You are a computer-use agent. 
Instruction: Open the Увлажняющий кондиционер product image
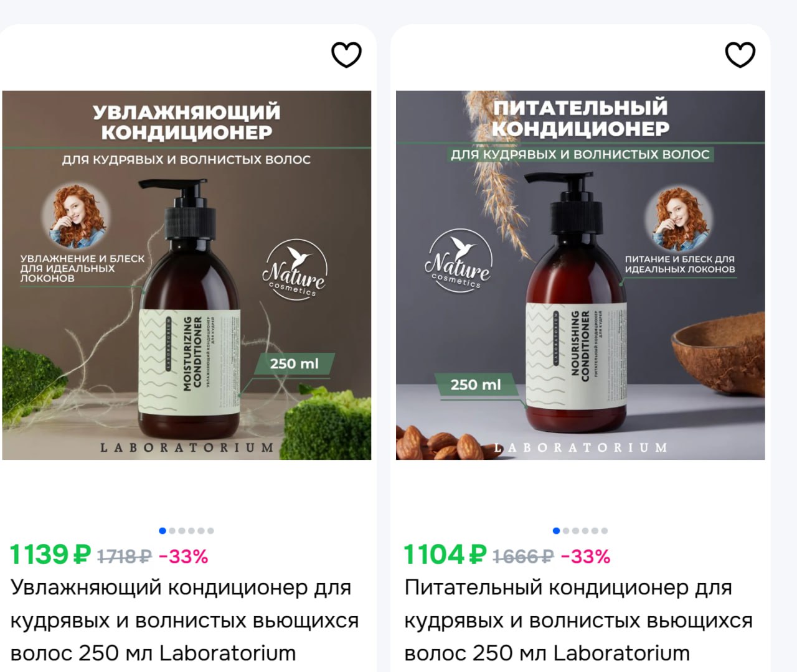coord(187,276)
